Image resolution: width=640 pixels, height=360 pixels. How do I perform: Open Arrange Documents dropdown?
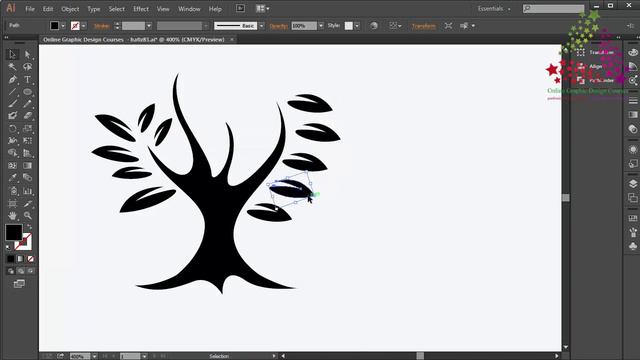pos(262,9)
